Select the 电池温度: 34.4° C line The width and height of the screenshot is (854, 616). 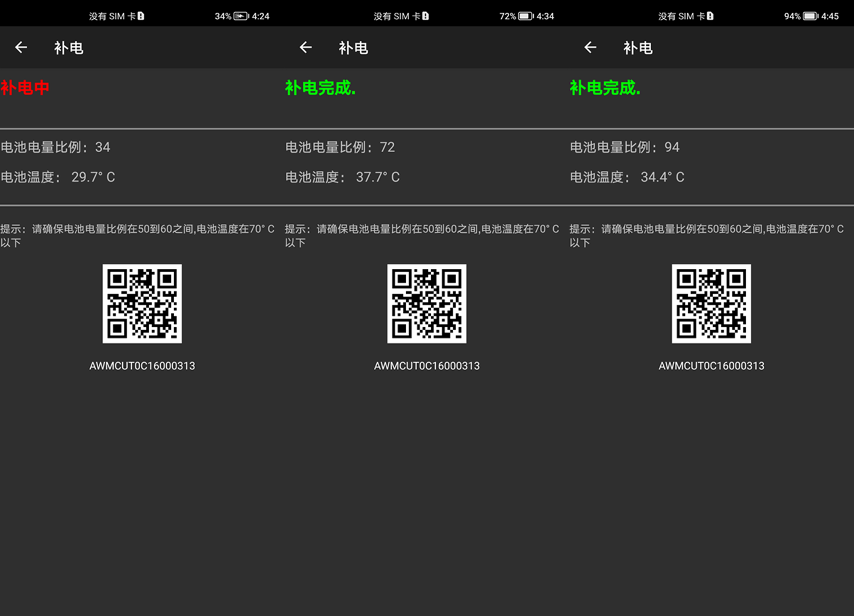627,177
